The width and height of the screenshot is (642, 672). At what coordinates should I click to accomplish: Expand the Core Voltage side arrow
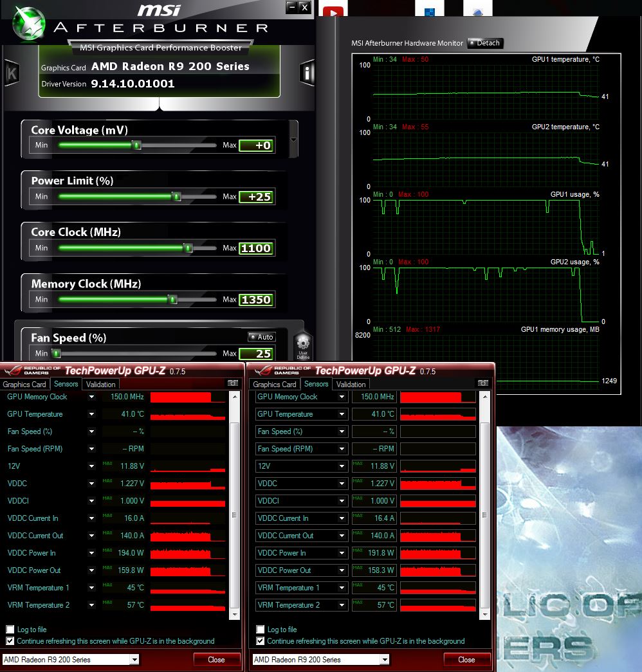[294, 140]
